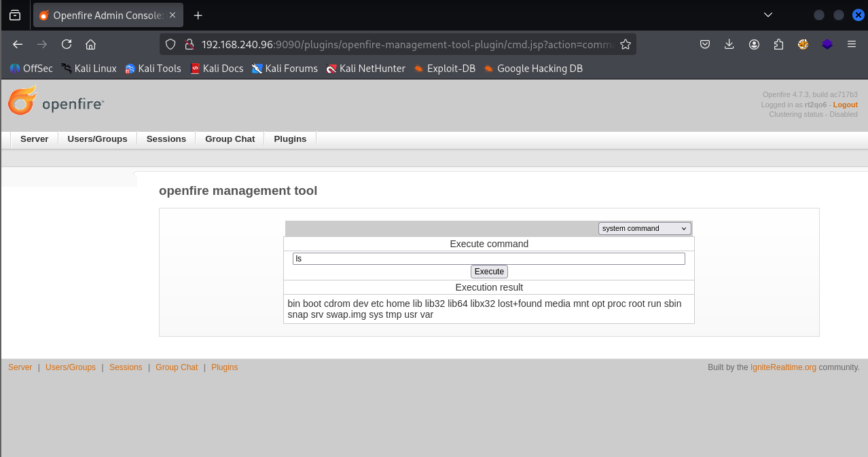Select the Group Chat tab
Image resolution: width=868 pixels, height=457 pixels.
(x=230, y=139)
